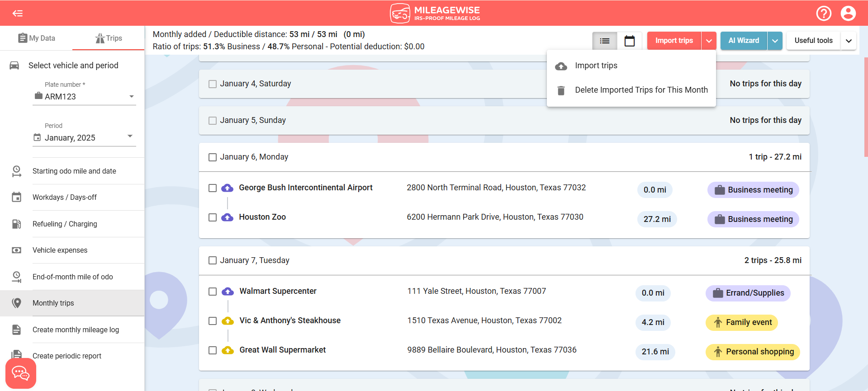Image resolution: width=868 pixels, height=391 pixels.
Task: Click the red Import trips button
Action: tap(674, 41)
